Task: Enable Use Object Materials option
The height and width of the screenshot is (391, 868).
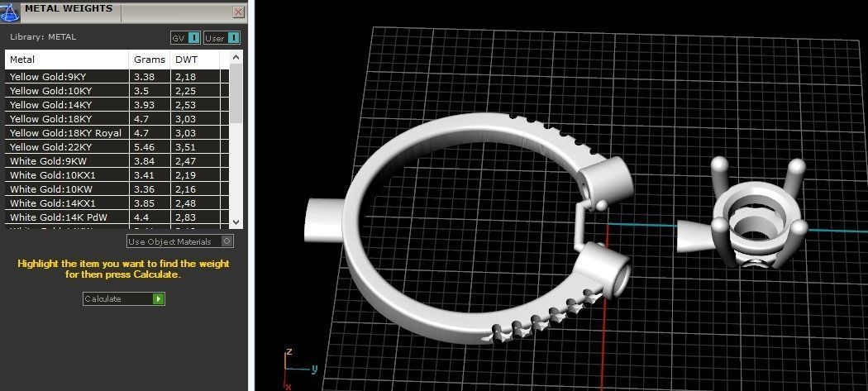Action: click(x=180, y=241)
